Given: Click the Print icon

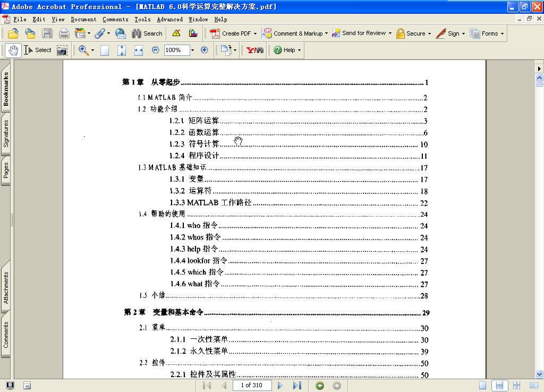Looking at the screenshot, I should 64,33.
